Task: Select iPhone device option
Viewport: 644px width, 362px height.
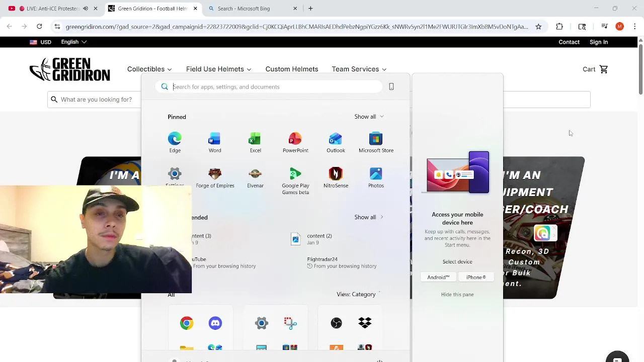Action: click(x=476, y=277)
